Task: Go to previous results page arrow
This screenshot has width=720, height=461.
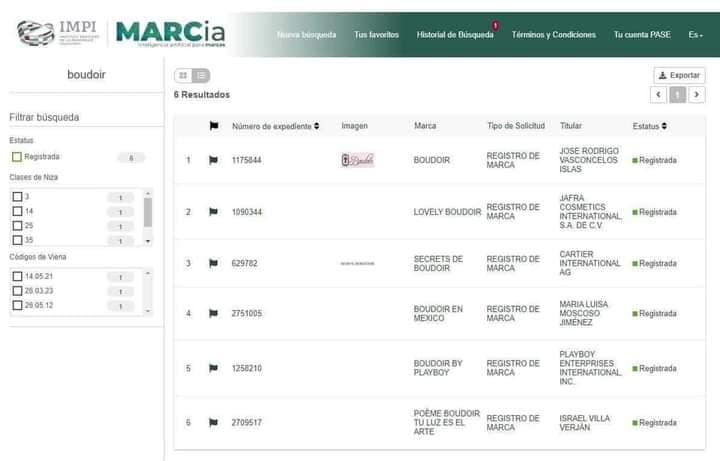Action: click(x=658, y=95)
